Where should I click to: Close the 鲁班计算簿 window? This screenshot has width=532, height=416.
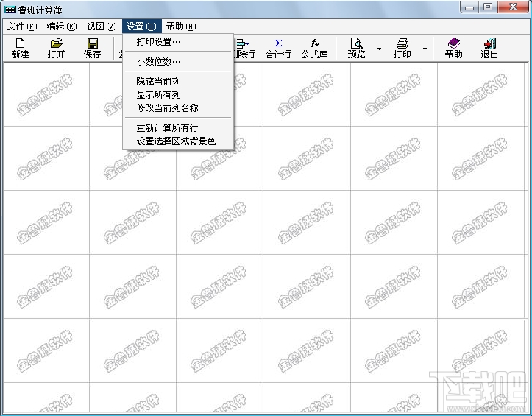pyautogui.click(x=514, y=7)
